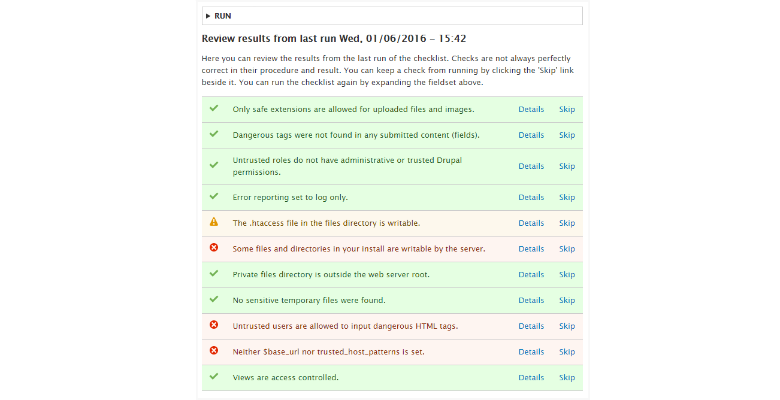Click checkmark icon for private files directory
This screenshot has height=400, width=780.
coord(213,273)
